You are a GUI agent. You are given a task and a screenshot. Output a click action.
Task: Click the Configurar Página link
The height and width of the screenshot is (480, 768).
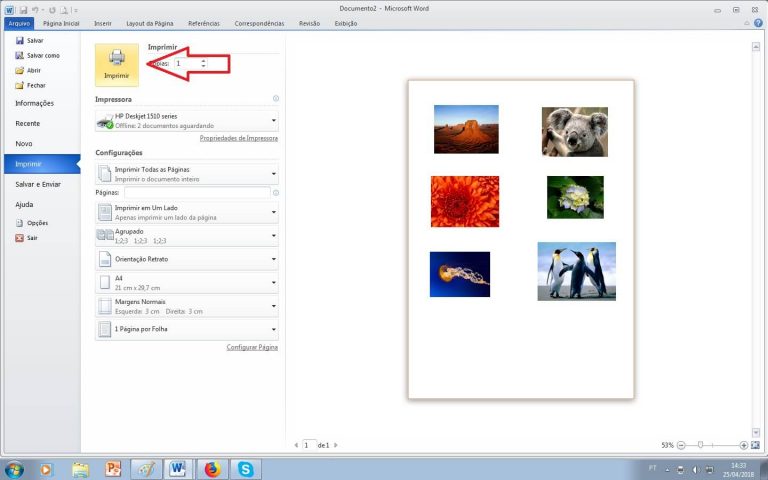[252, 347]
